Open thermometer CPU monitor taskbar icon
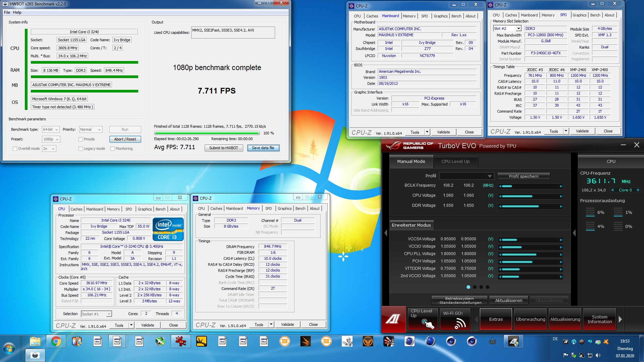 77,342
